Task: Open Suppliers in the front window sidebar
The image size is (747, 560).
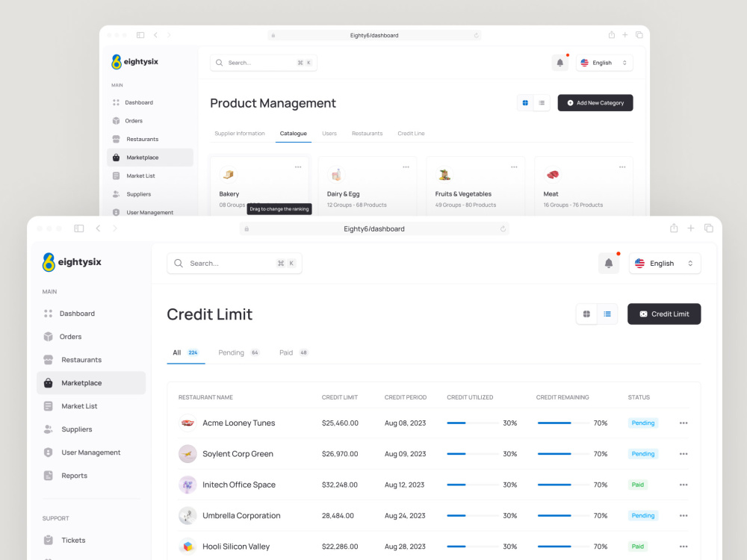Action: point(91,429)
